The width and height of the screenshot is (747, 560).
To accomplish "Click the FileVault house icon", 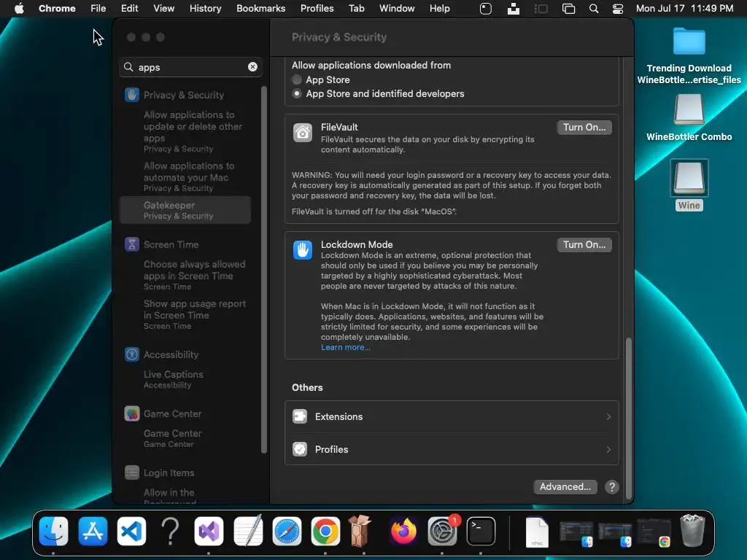I will (303, 133).
